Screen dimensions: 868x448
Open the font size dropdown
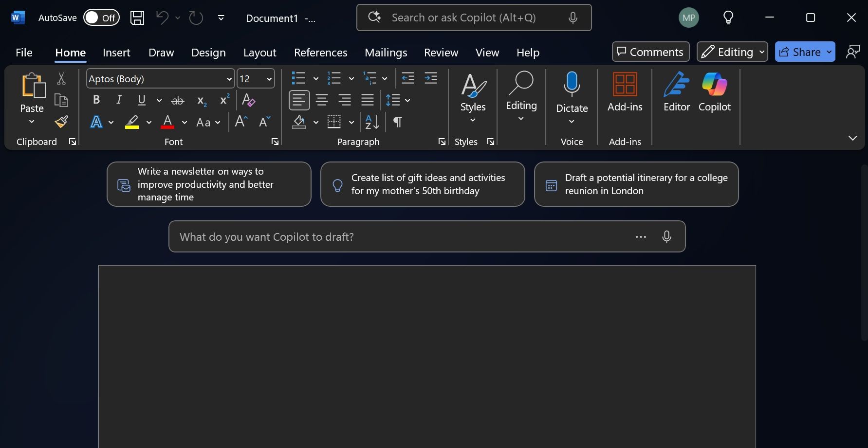[x=269, y=79]
